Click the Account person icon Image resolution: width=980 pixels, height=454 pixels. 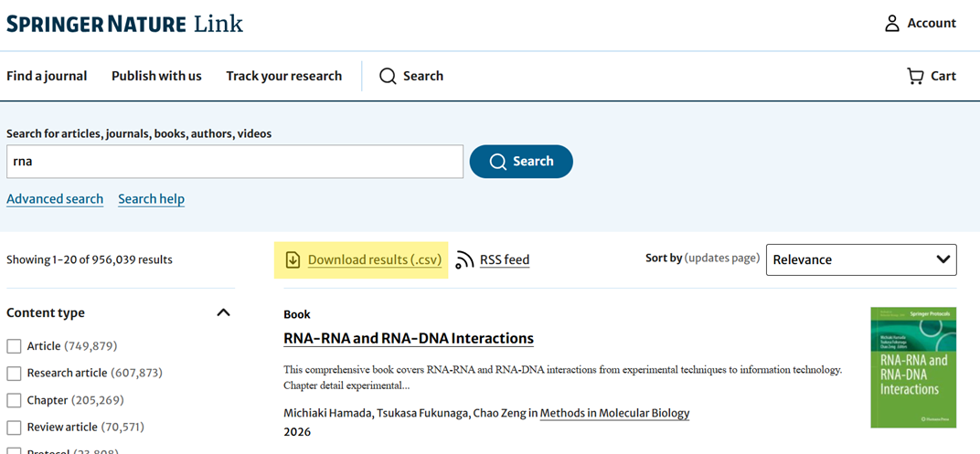click(892, 24)
